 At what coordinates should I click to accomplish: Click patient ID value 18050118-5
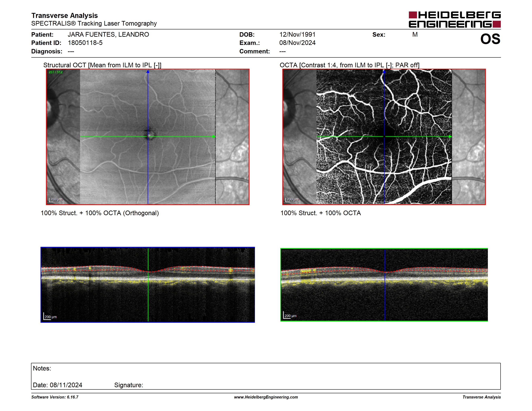(85, 43)
